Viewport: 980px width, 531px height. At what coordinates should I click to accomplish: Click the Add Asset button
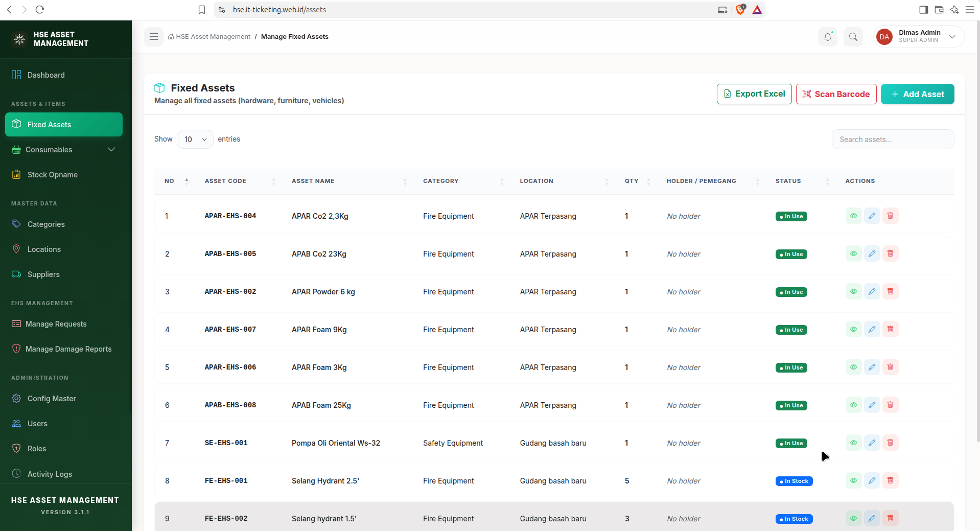(x=917, y=94)
